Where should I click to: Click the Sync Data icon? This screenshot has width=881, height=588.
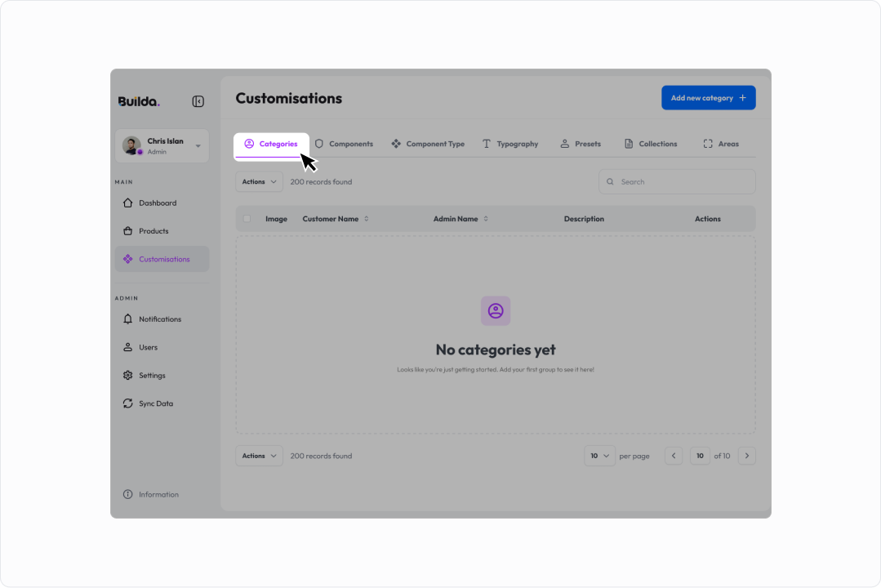click(x=127, y=403)
